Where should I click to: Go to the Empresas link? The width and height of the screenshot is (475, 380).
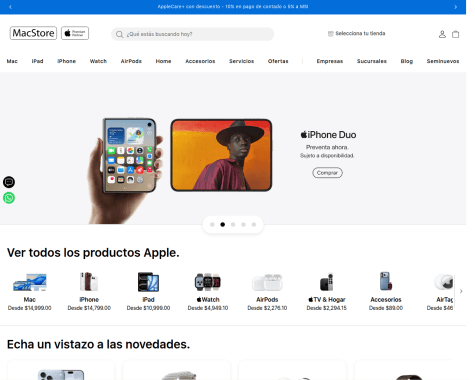(330, 61)
